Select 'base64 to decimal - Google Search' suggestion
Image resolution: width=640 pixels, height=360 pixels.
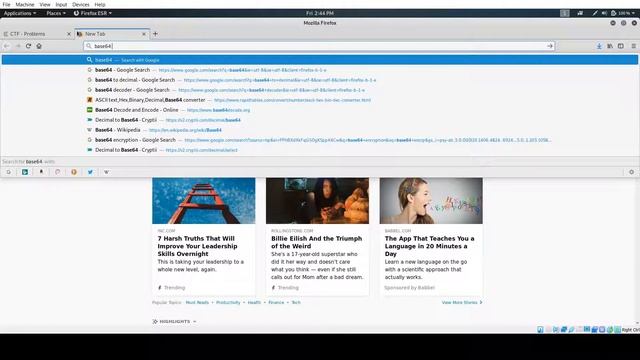pyautogui.click(x=320, y=80)
